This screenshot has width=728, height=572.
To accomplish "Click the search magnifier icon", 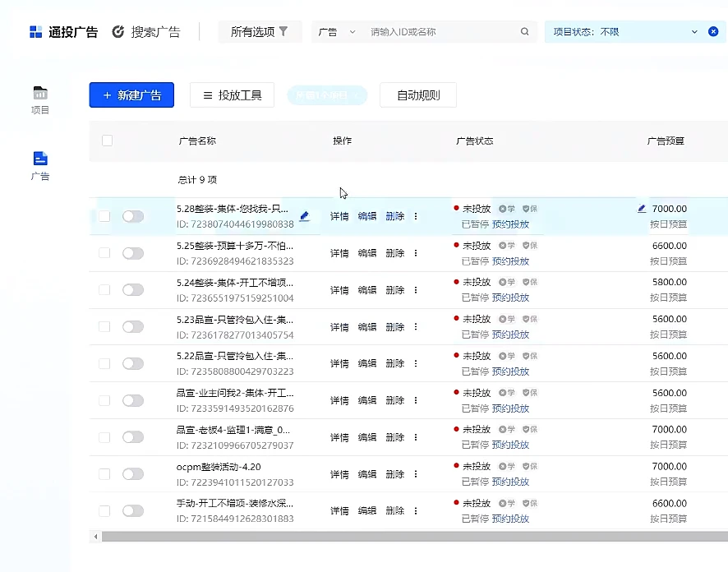I will [x=525, y=32].
